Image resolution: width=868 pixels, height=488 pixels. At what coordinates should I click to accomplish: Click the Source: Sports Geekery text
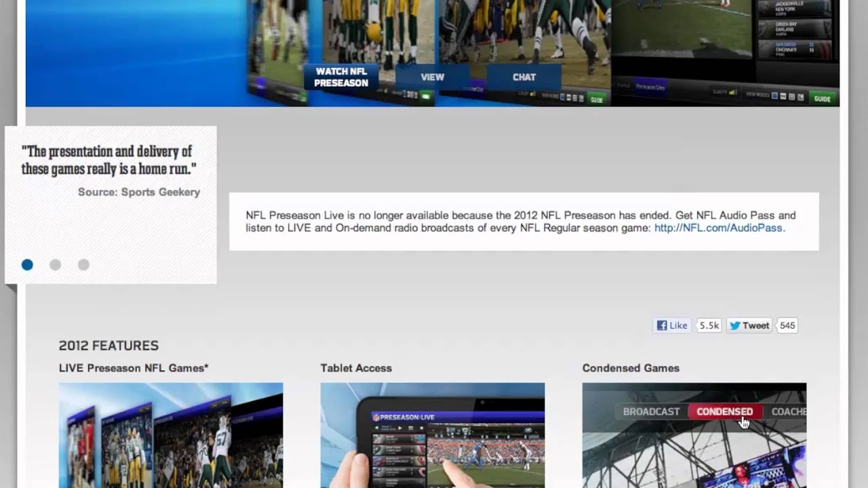click(x=139, y=192)
